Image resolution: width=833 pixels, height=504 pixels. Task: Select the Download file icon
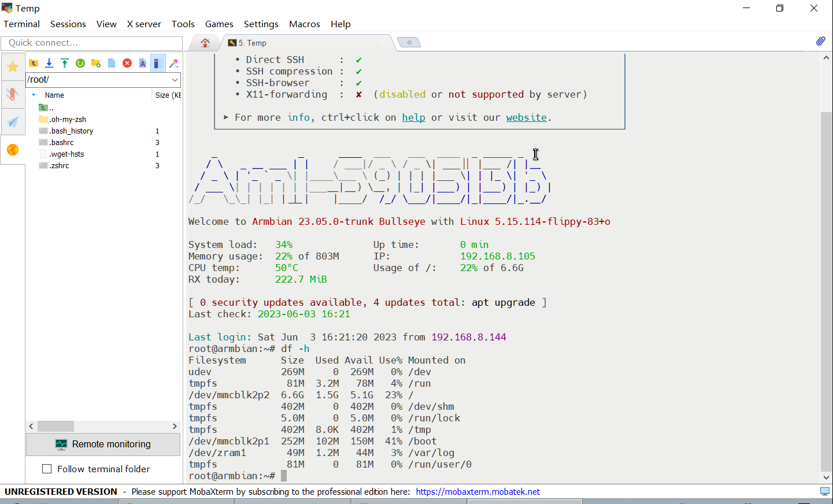click(49, 62)
